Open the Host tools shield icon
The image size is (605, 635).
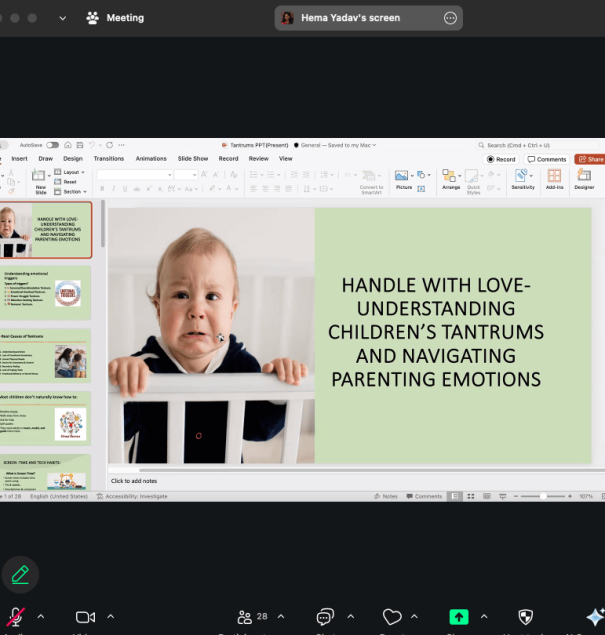pos(525,617)
